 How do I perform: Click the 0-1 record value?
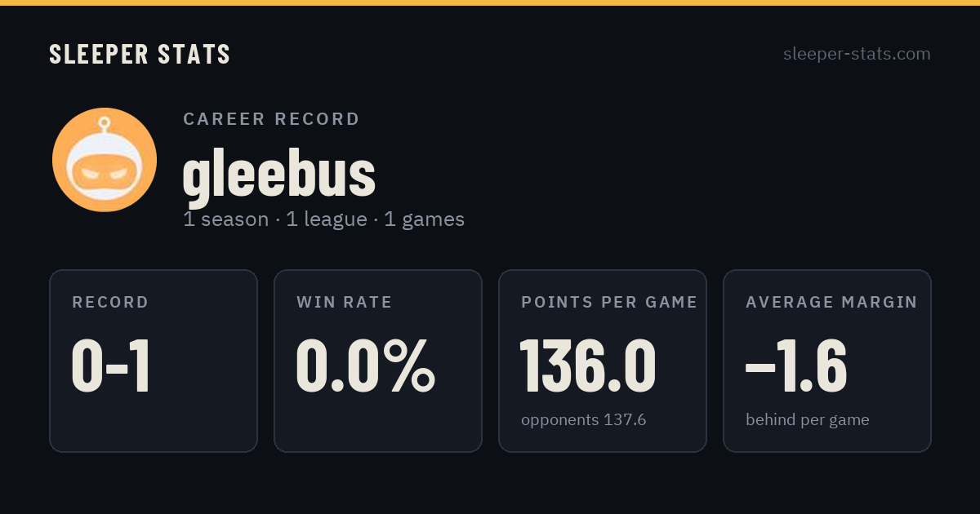coord(112,367)
